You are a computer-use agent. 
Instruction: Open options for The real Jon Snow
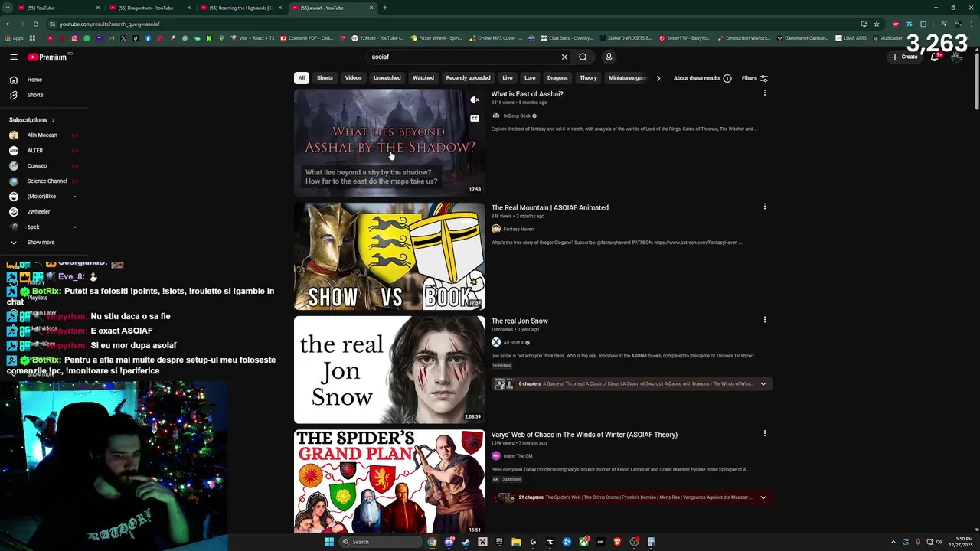764,320
